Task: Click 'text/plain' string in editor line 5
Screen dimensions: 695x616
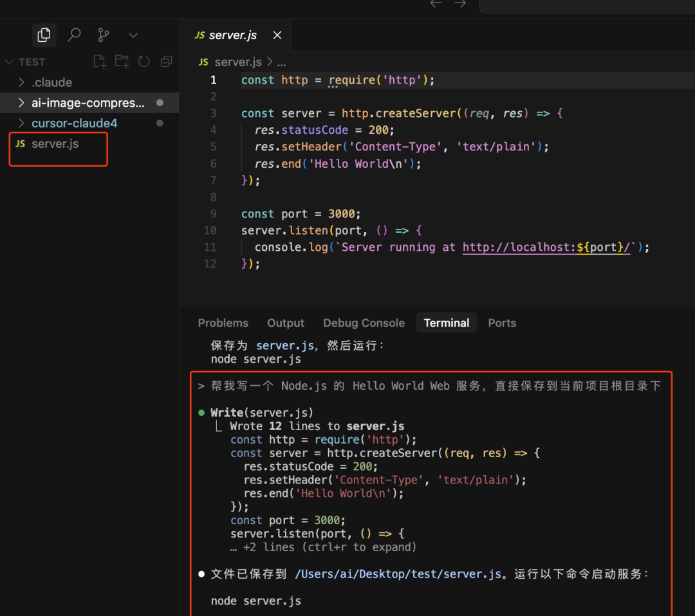Action: (x=496, y=147)
